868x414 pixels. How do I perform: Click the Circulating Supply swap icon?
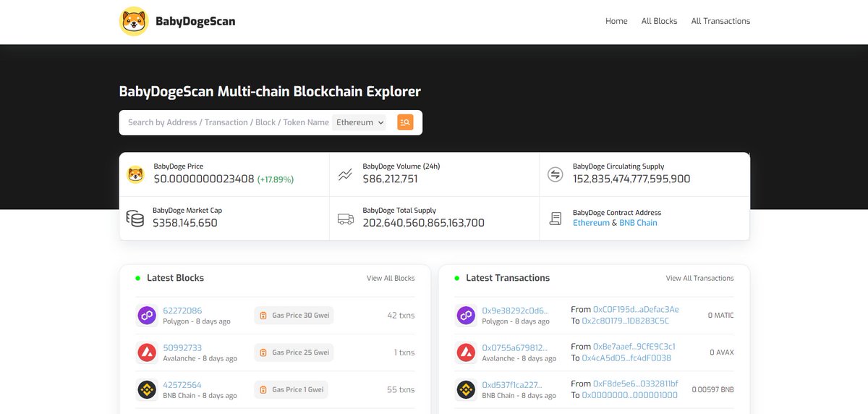556,174
